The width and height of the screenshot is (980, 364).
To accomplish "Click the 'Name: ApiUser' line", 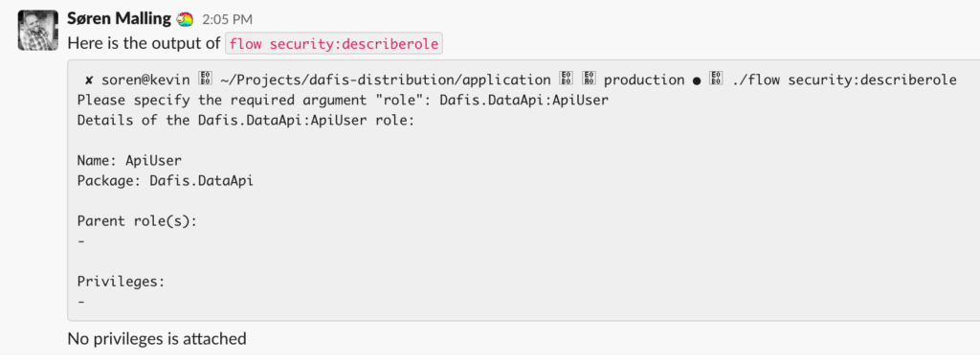I will click(129, 161).
